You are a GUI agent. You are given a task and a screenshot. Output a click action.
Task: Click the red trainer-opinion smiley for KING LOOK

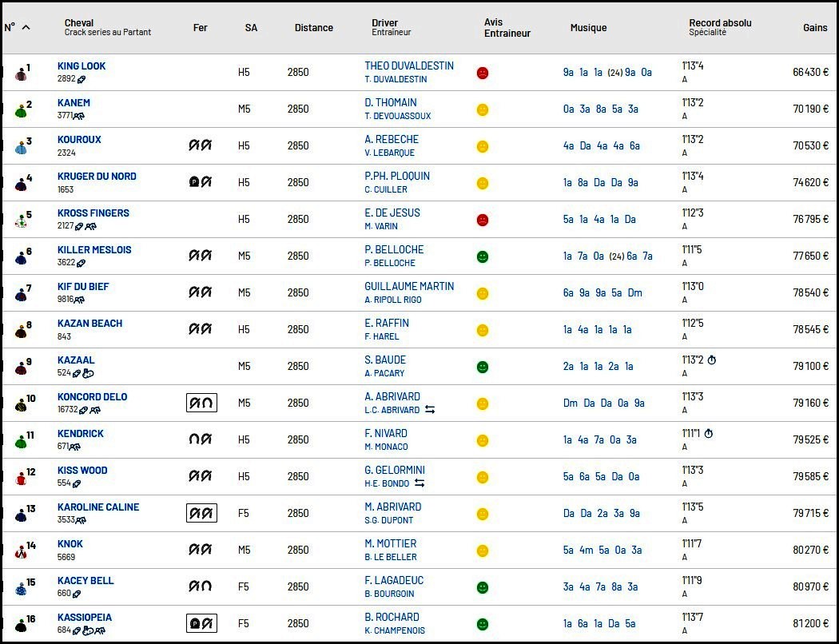[x=482, y=73]
